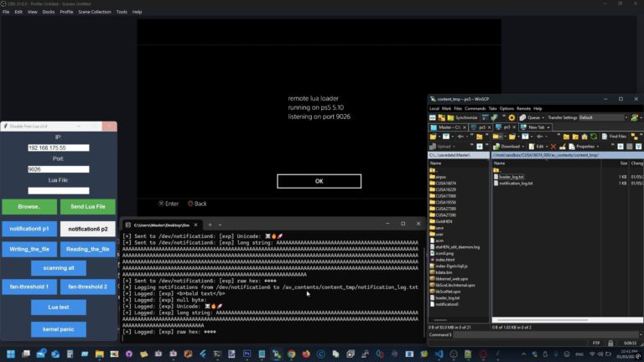Open File Explorer from the taskbar
644x362 pixels.
pos(100,354)
